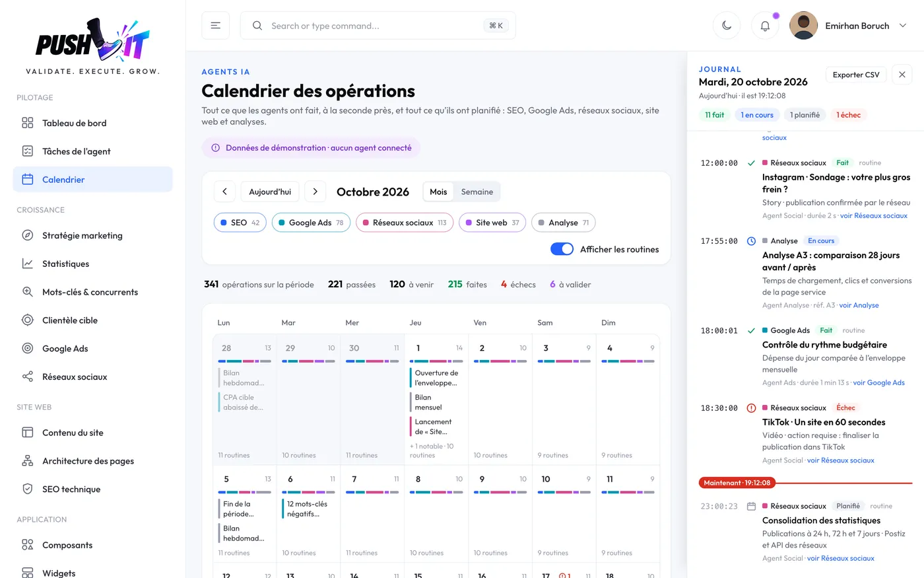Open Calendrier in the sidebar
Screen dimensions: 924x578
point(93,179)
